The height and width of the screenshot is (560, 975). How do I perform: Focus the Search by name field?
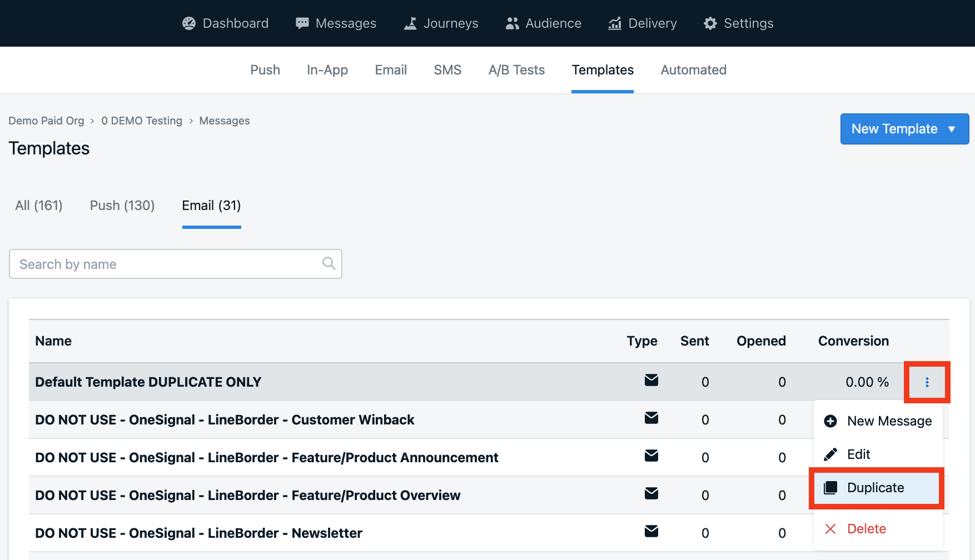176,264
